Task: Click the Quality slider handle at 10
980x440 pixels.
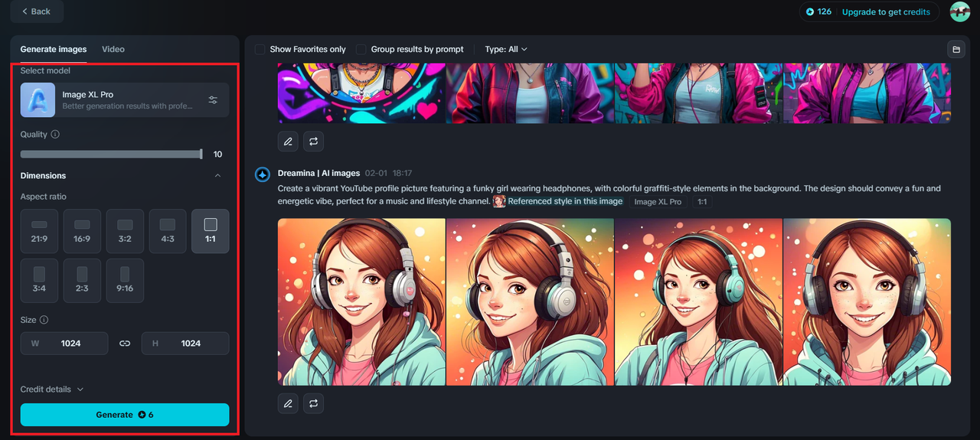Action: [201, 154]
